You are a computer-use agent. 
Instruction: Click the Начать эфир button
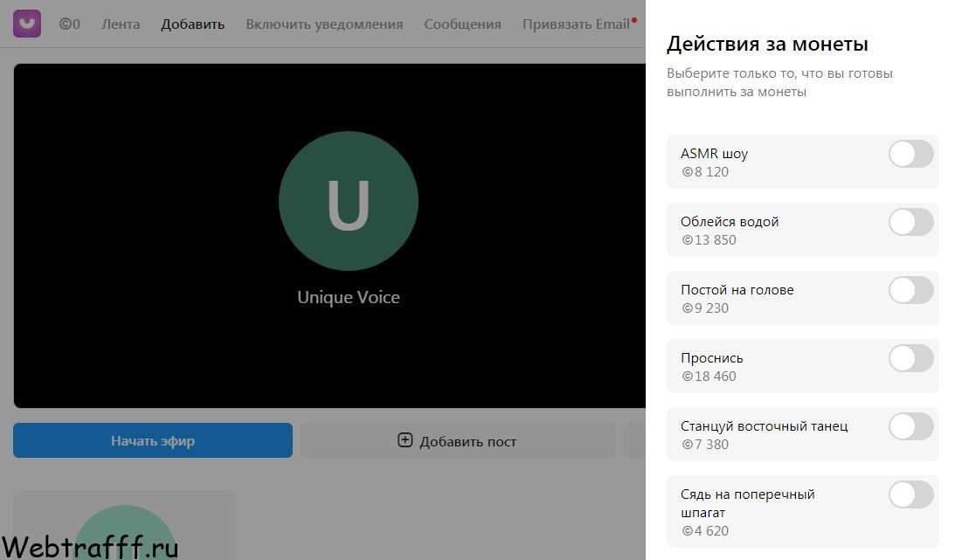tap(153, 440)
